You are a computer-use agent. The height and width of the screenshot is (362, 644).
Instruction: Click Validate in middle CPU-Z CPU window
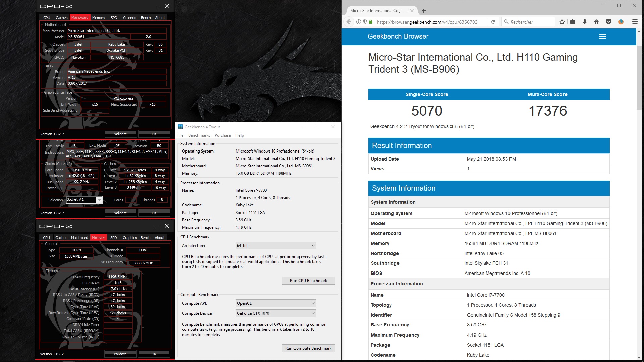click(x=120, y=213)
